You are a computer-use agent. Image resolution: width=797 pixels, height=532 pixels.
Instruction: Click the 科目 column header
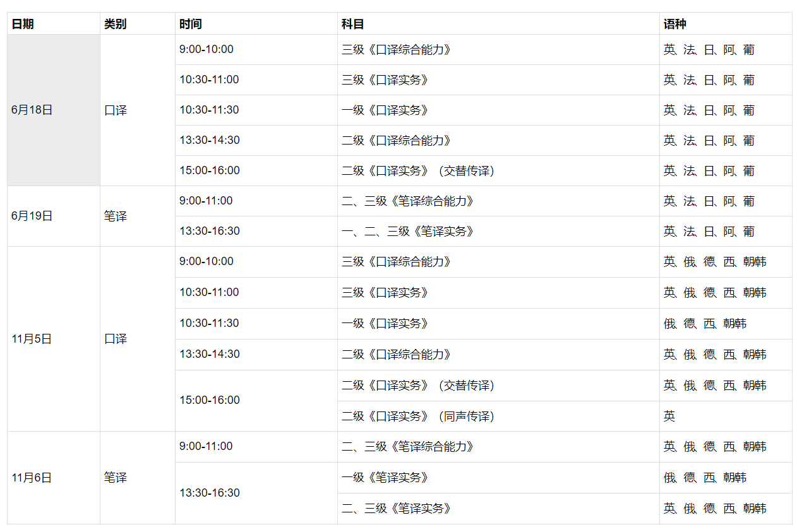pyautogui.click(x=352, y=24)
